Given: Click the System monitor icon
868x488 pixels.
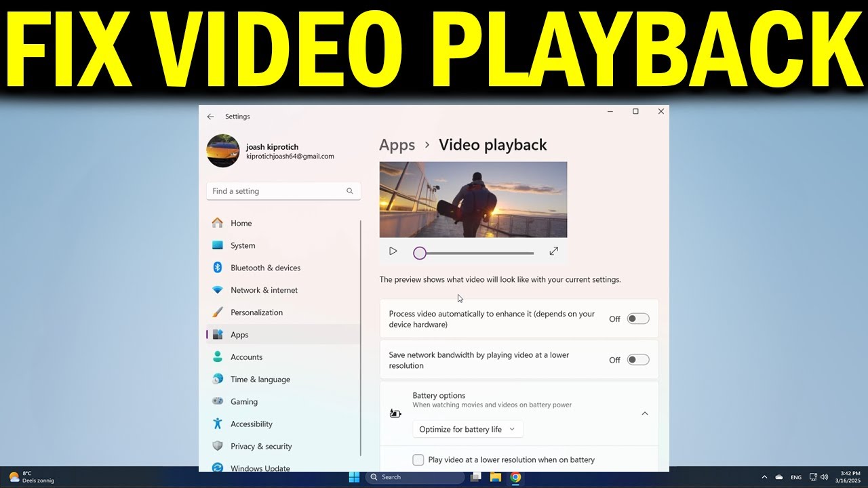Looking at the screenshot, I should (217, 245).
